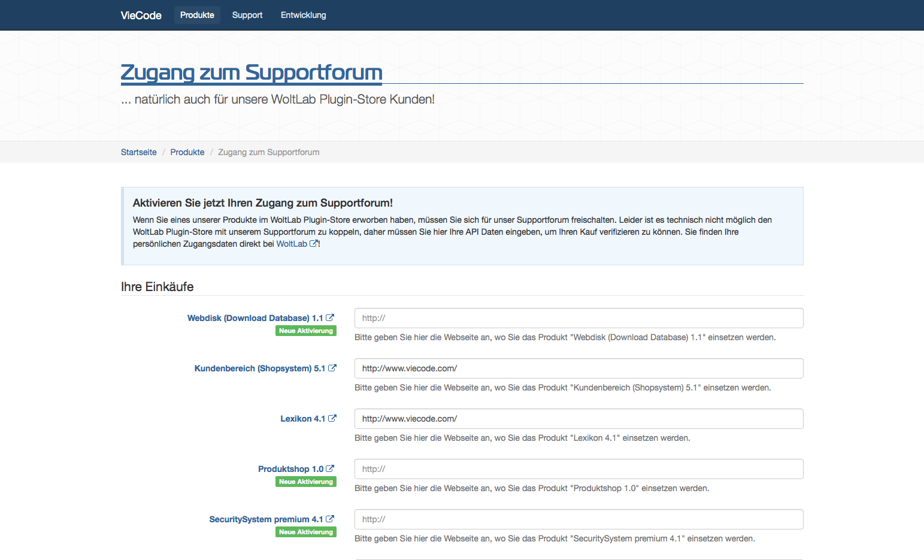Focus the Kundenbereich website URL field
924x560 pixels.
pyautogui.click(x=578, y=368)
